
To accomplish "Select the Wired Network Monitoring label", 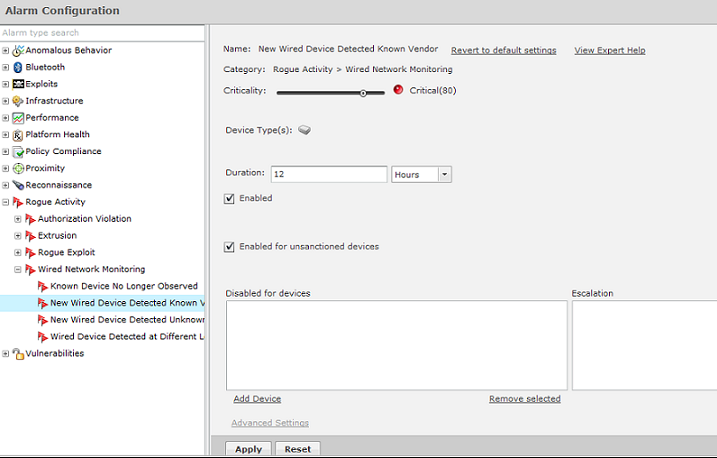I will pos(91,269).
